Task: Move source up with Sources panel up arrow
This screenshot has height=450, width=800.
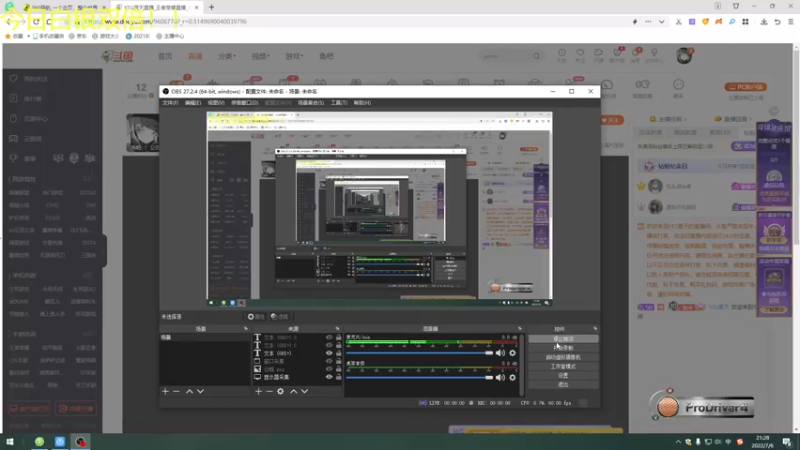Action: 293,391
